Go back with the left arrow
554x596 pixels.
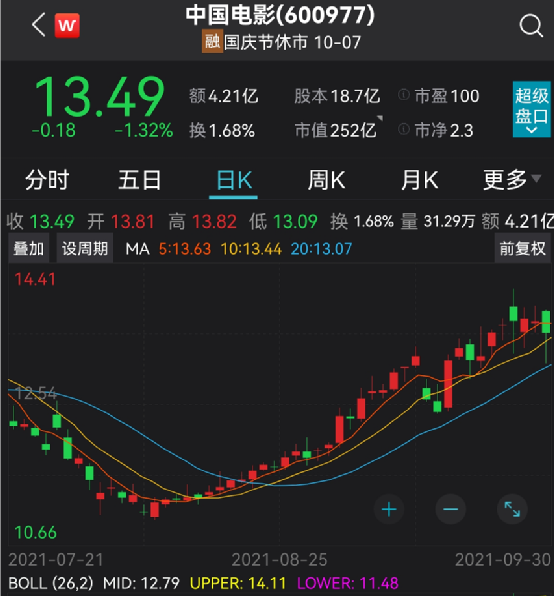(39, 25)
